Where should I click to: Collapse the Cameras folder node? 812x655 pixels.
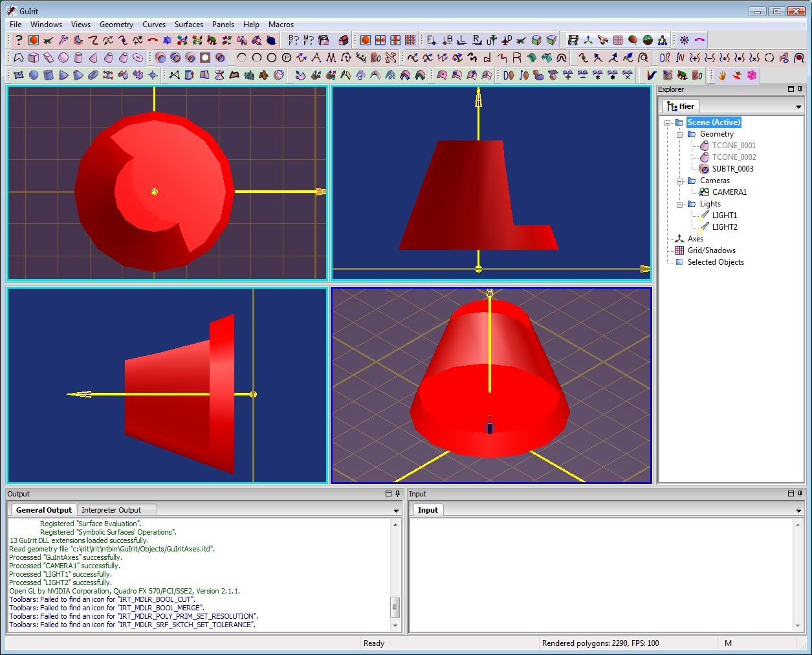coord(680,181)
